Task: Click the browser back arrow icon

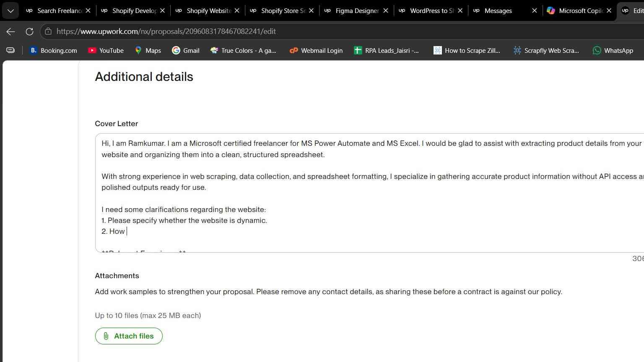Action: (x=11, y=31)
